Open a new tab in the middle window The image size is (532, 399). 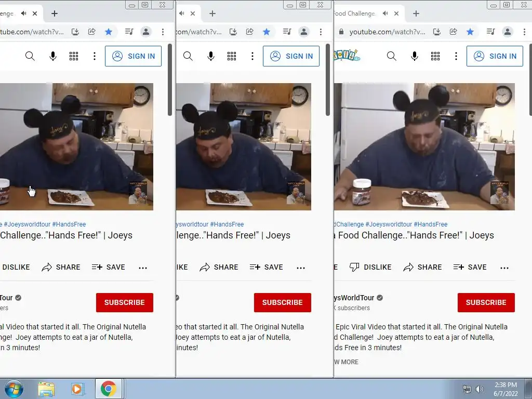(x=212, y=14)
